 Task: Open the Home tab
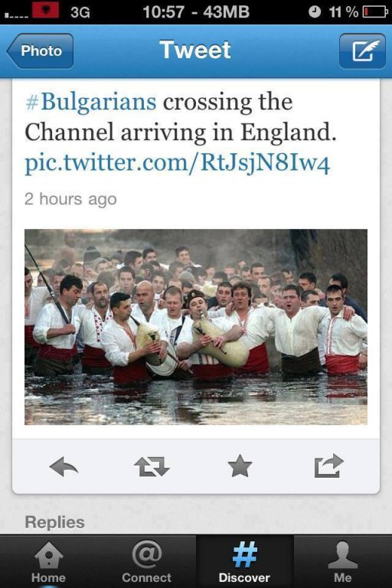(x=49, y=561)
